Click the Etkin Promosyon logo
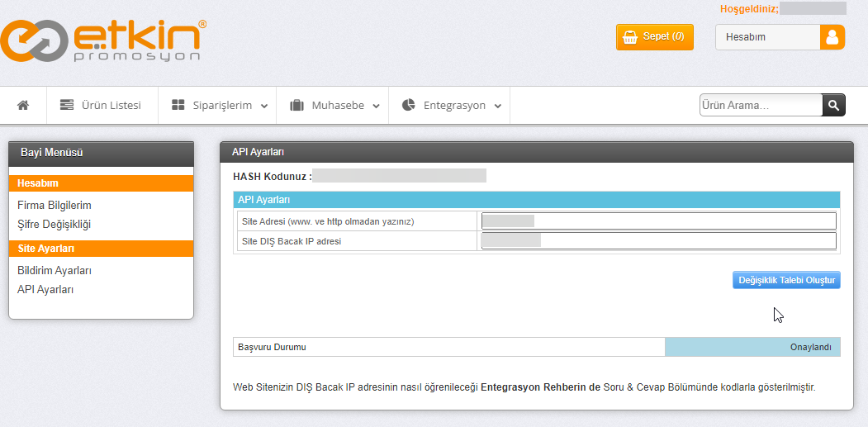The height and width of the screenshot is (427, 868). click(104, 40)
